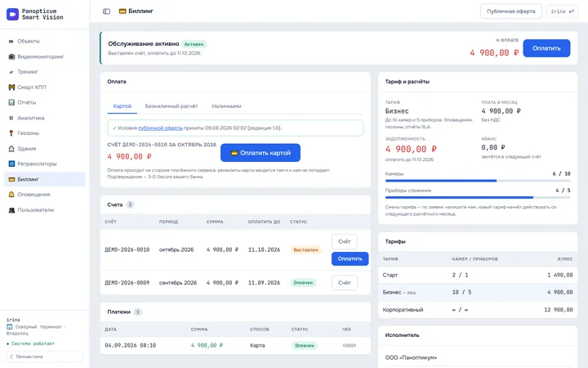Open Объекты section icon in sidebar

11,42
